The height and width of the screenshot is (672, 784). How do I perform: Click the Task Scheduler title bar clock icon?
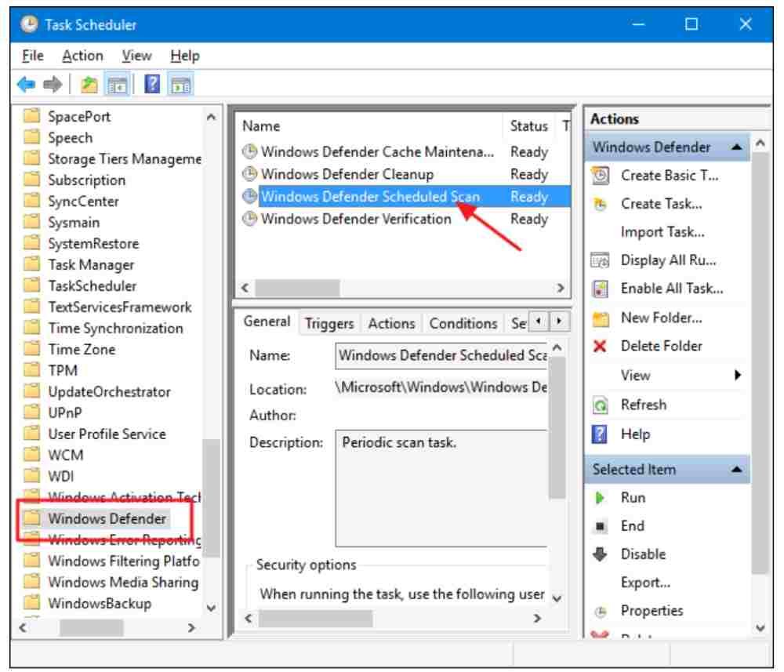click(x=30, y=24)
